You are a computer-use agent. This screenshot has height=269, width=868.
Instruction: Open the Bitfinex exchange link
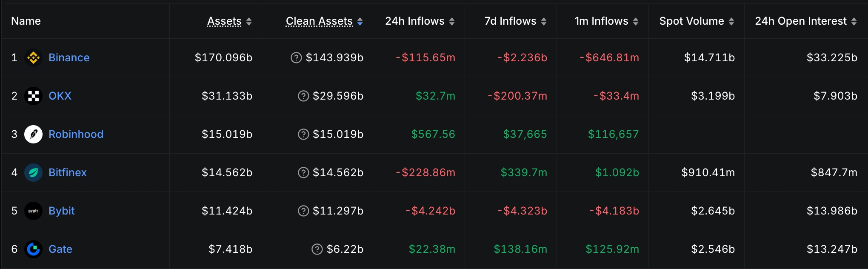(68, 172)
